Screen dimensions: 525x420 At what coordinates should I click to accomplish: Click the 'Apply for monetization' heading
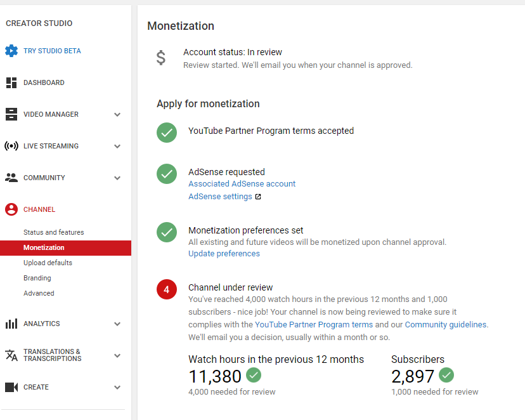[x=208, y=104]
